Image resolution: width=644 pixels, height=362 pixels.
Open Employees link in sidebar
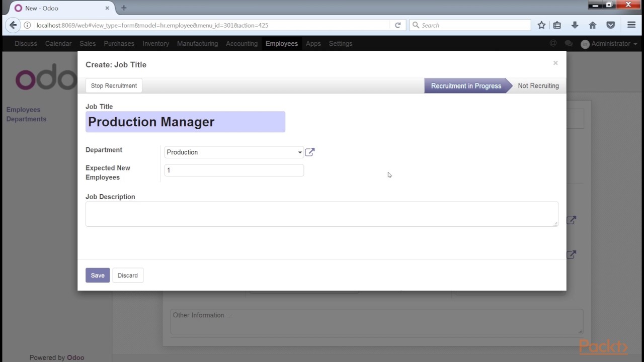23,110
